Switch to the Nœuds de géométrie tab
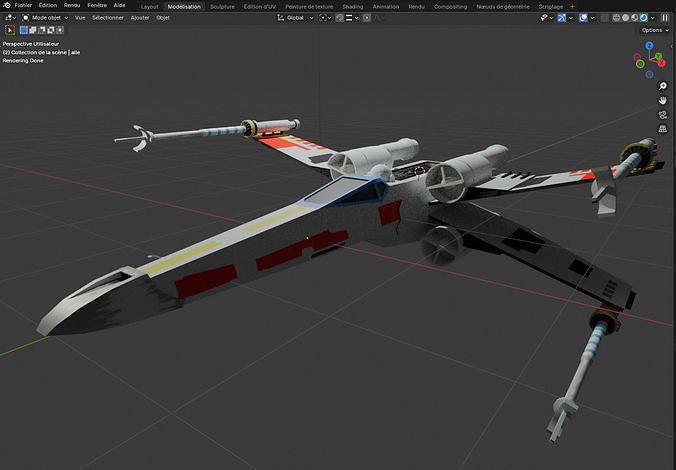The width and height of the screenshot is (676, 470). coord(503,6)
